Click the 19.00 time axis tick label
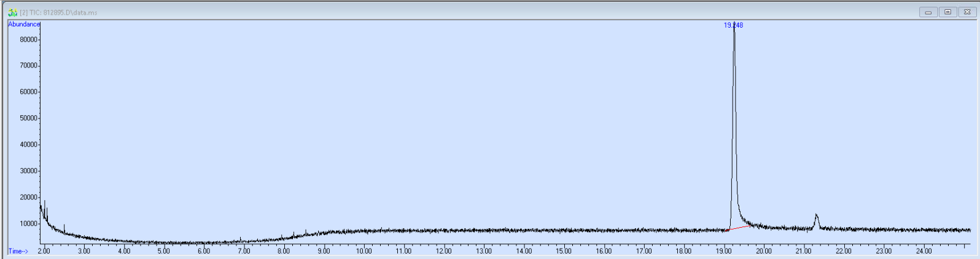 click(x=723, y=251)
